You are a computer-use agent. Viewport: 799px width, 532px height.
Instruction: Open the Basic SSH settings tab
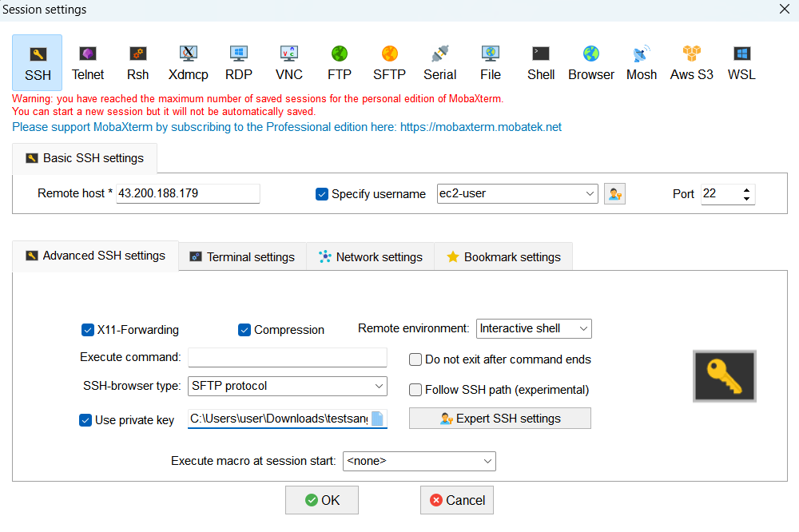click(85, 158)
